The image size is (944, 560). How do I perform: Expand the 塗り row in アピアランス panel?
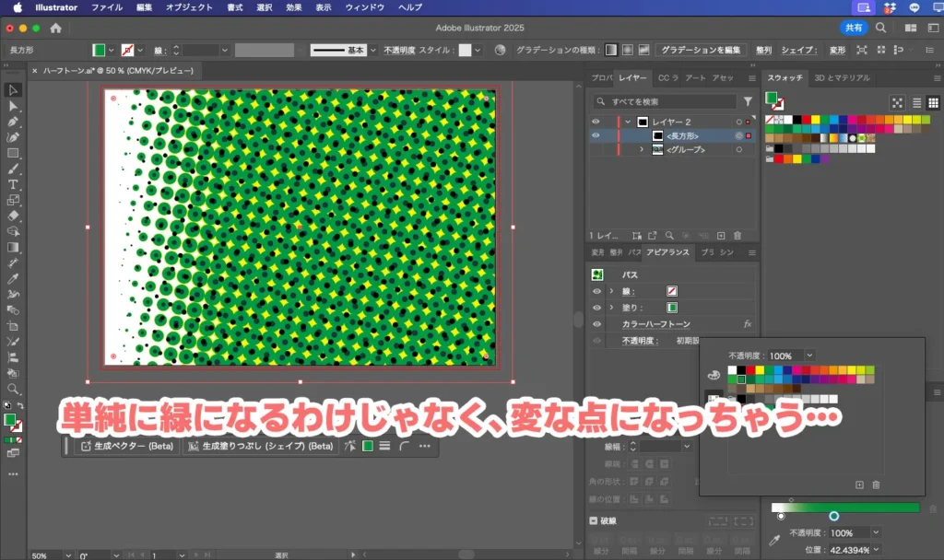pyautogui.click(x=611, y=308)
